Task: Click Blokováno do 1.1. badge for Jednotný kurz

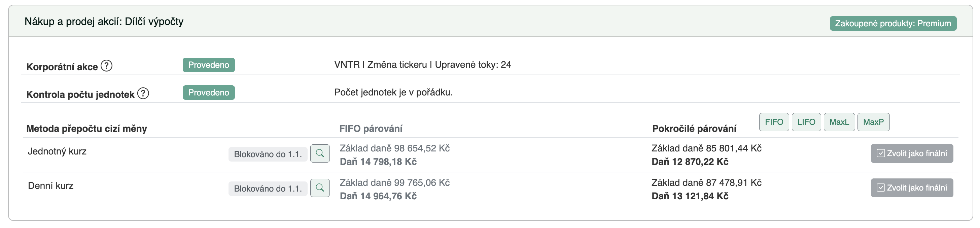Action: [x=268, y=154]
